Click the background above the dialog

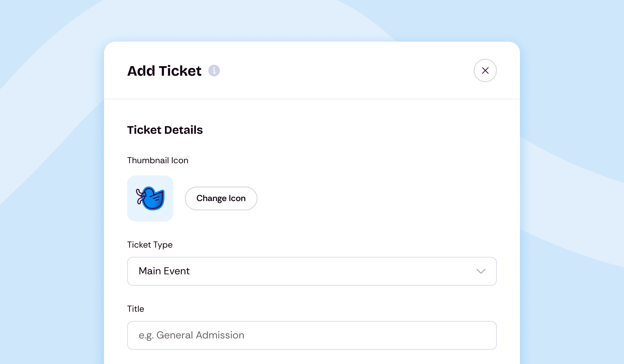click(x=311, y=20)
